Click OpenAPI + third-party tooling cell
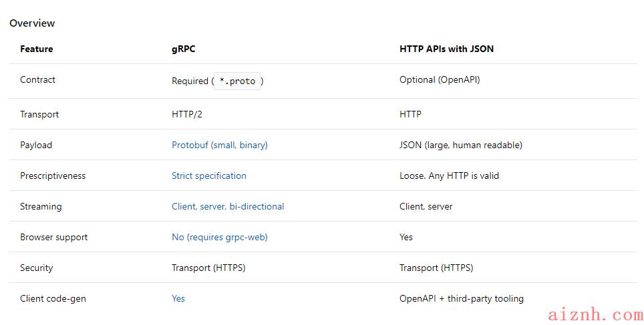This screenshot has height=325, width=644. [x=461, y=298]
